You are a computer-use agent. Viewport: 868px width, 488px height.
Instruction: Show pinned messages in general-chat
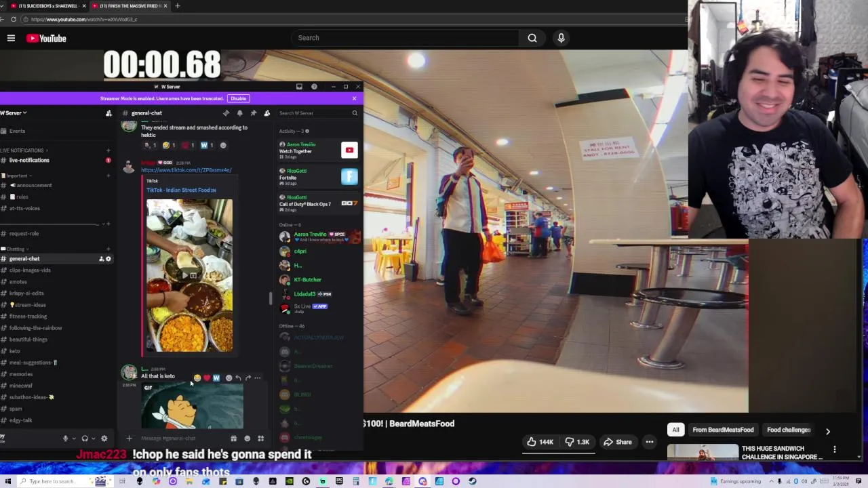point(253,113)
